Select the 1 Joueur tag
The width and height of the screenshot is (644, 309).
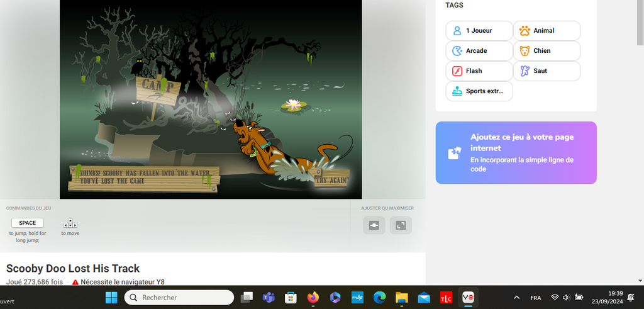(479, 31)
